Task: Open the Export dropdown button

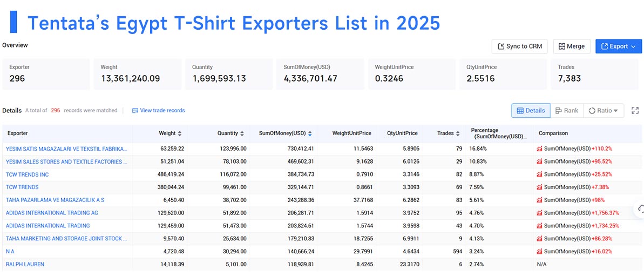Action: pos(619,46)
